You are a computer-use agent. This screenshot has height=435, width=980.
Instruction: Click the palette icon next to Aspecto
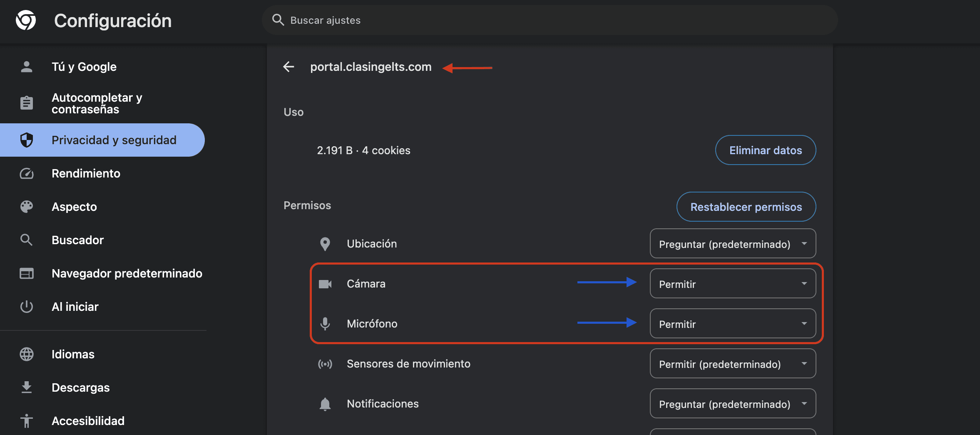click(x=27, y=207)
